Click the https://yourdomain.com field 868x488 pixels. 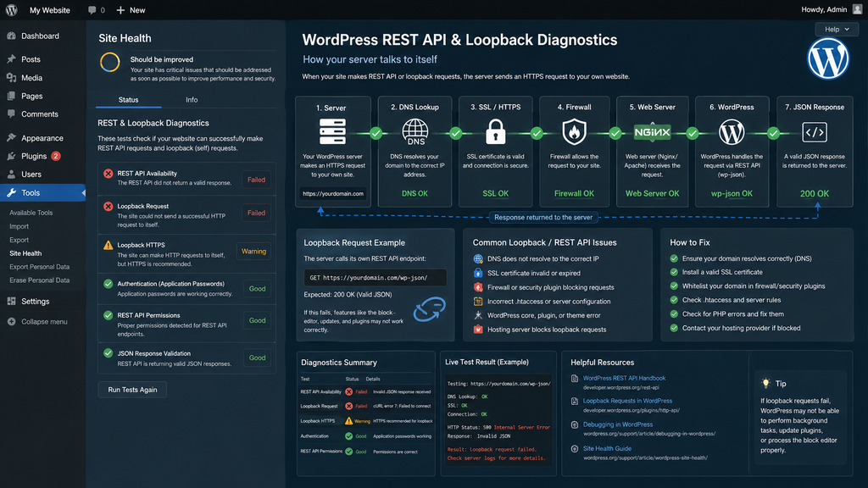332,194
